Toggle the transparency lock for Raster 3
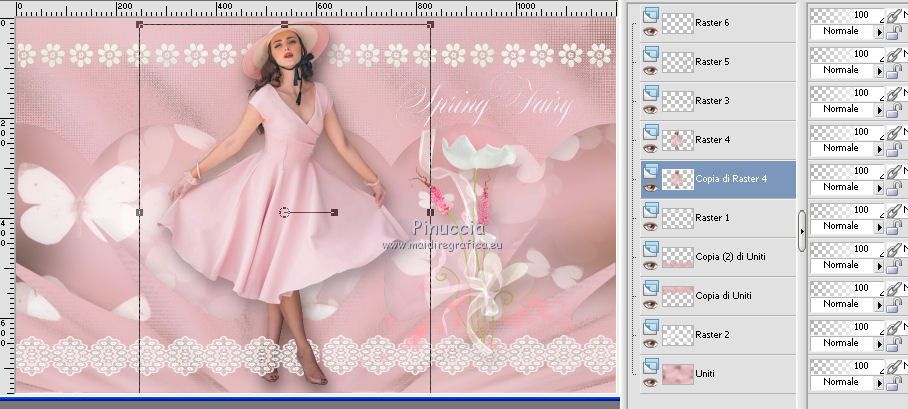Screen dimensions: 908x409 [x=894, y=110]
